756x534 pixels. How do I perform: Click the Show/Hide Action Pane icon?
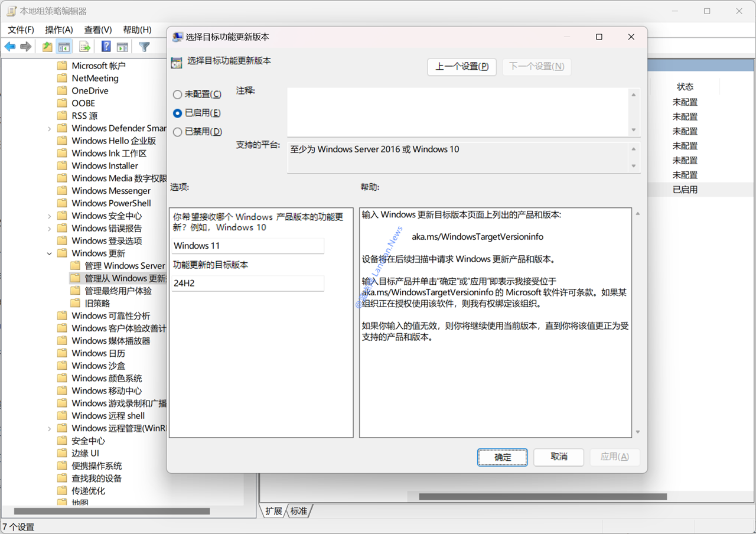tap(122, 47)
